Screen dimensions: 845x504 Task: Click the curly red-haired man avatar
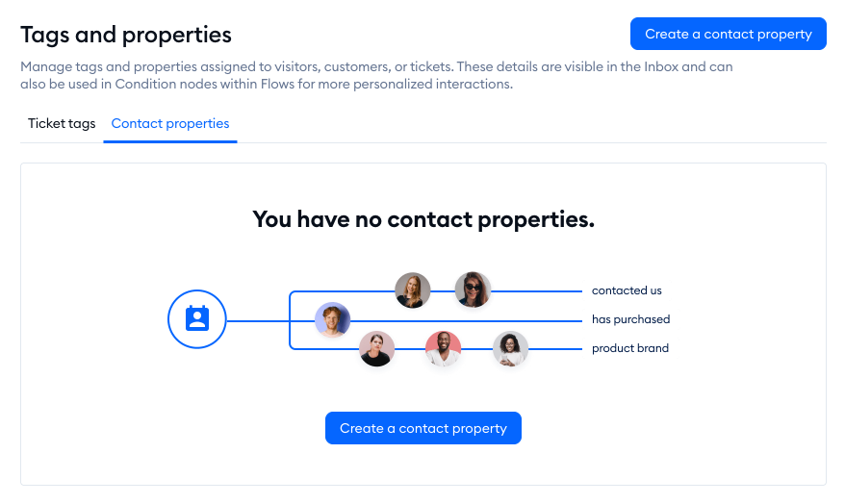(333, 319)
